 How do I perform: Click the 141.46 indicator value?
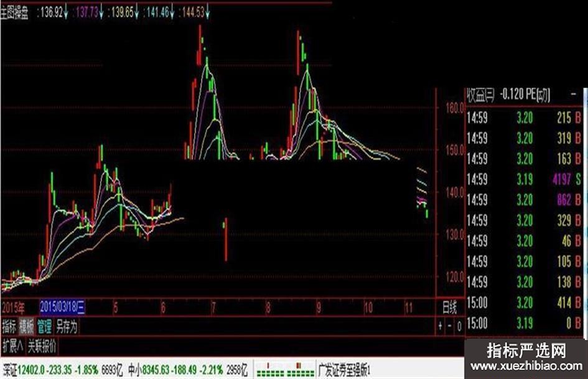(158, 12)
